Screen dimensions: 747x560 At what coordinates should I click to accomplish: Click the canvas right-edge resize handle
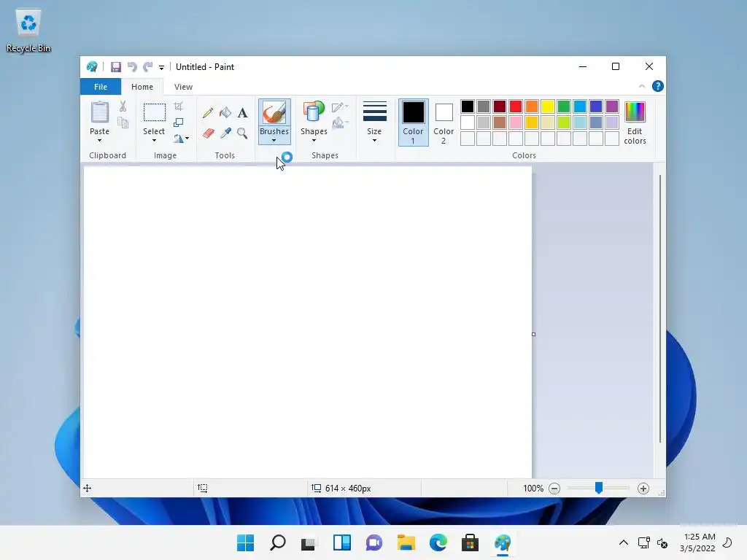click(x=533, y=334)
